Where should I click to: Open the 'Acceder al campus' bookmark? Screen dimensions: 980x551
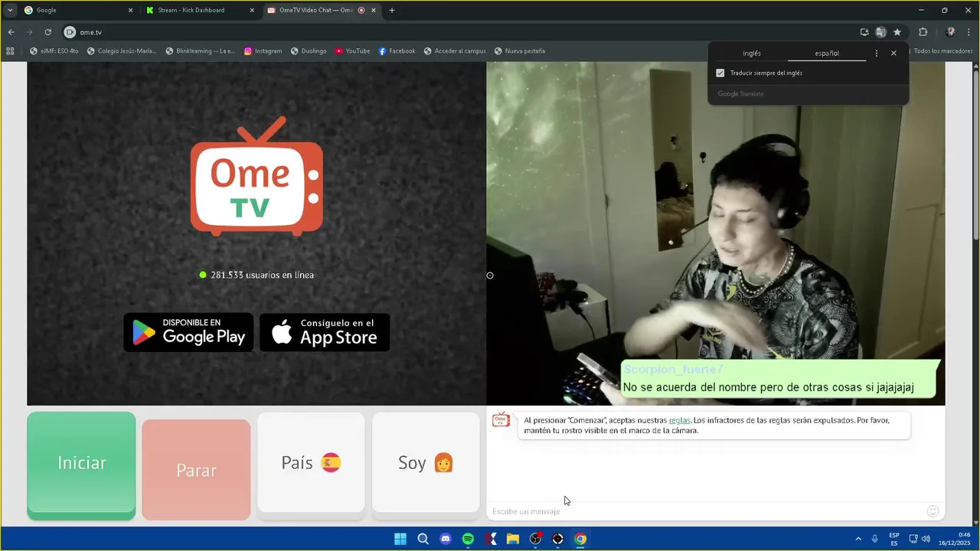(x=454, y=51)
